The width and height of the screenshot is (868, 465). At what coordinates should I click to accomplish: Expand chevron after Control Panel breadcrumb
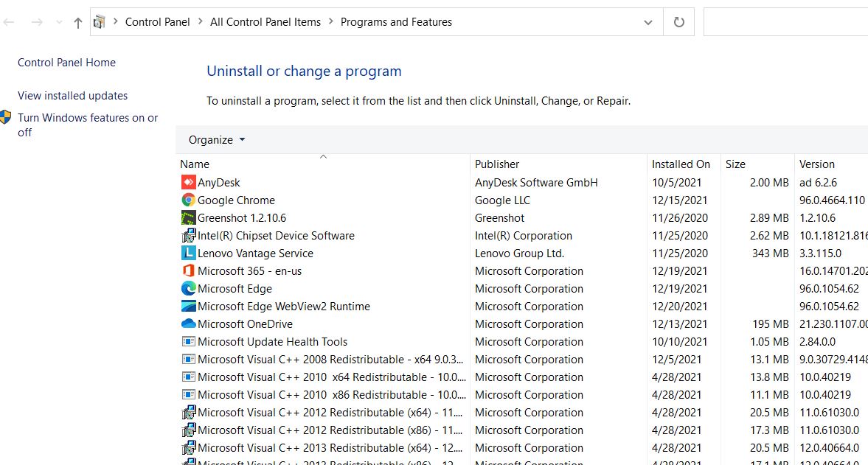pos(200,21)
